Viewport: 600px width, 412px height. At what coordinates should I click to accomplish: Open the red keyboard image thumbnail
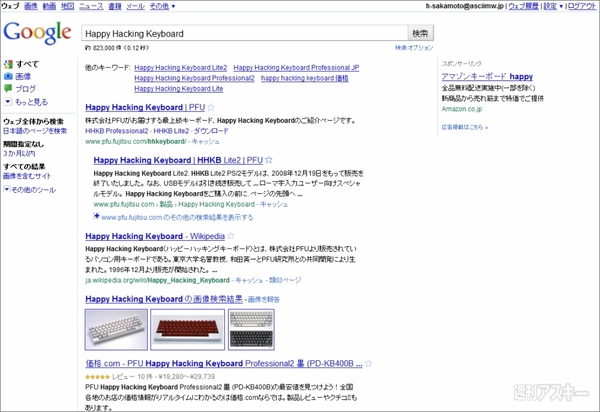[188, 329]
